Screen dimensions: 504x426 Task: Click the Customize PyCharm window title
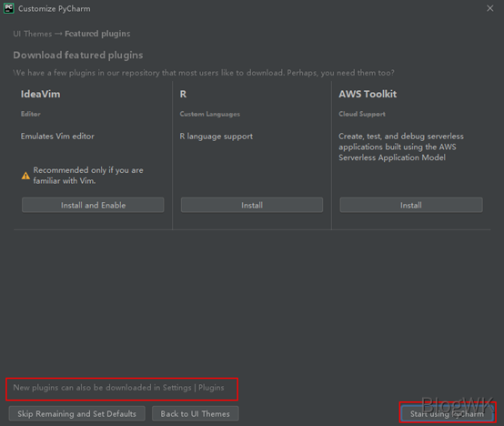click(55, 9)
